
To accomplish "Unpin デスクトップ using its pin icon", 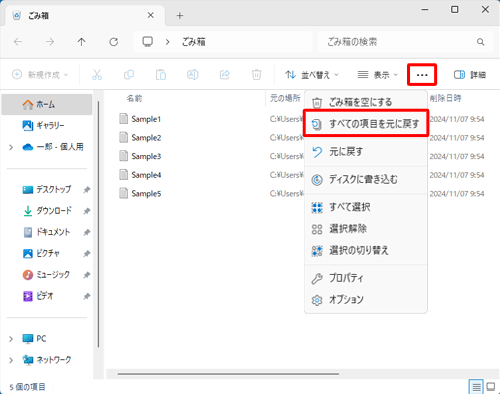I will tap(87, 190).
